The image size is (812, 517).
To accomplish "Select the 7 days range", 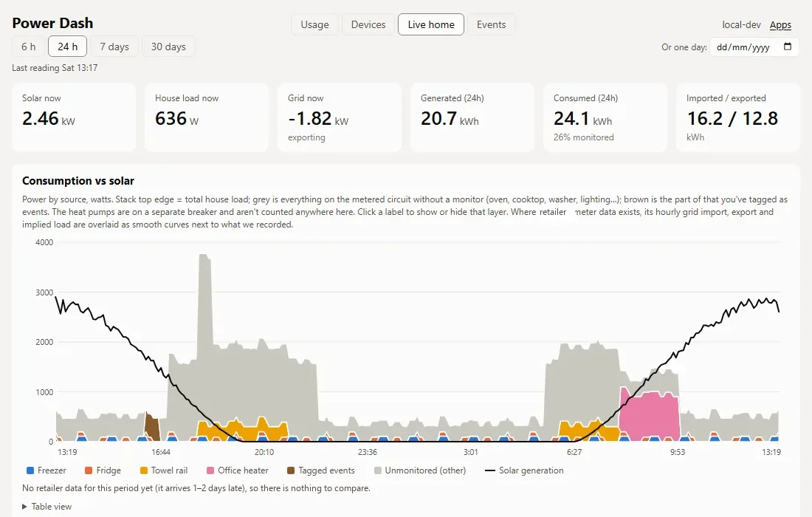I will click(x=114, y=47).
